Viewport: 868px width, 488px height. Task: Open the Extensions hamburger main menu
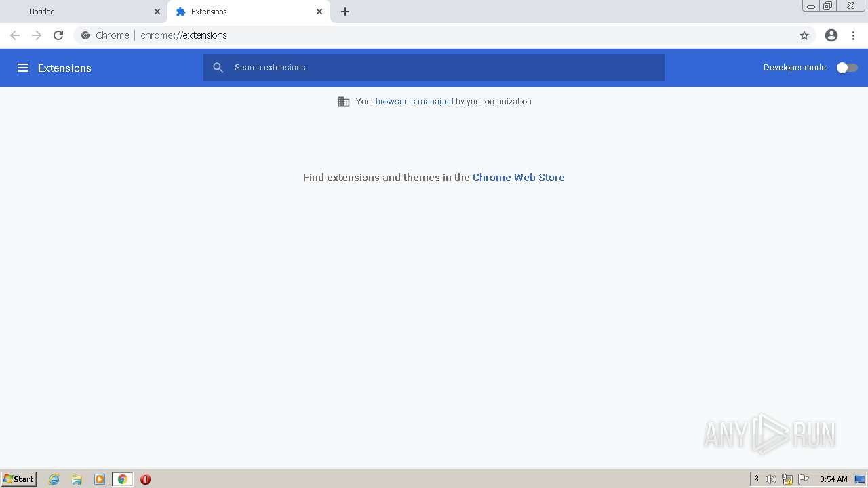[x=23, y=68]
